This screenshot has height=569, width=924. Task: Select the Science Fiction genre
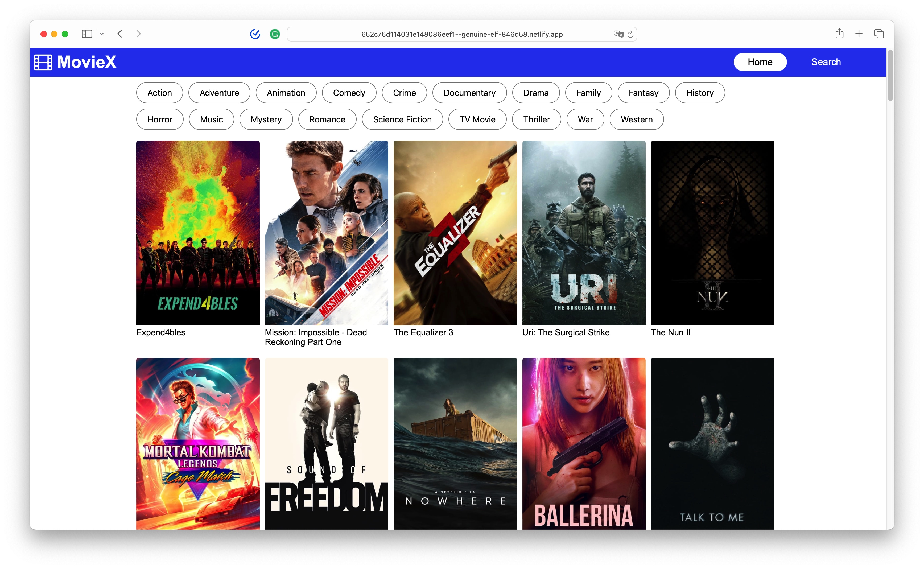pos(402,119)
